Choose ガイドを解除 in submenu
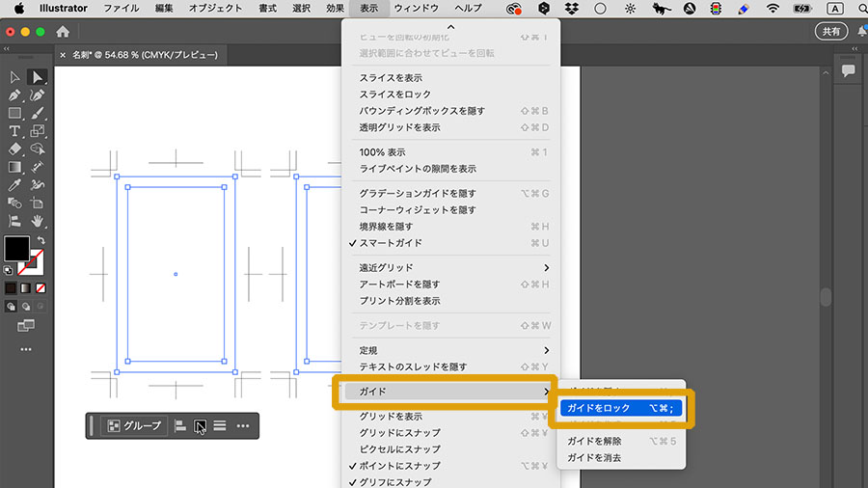868x488 pixels. tap(621, 441)
